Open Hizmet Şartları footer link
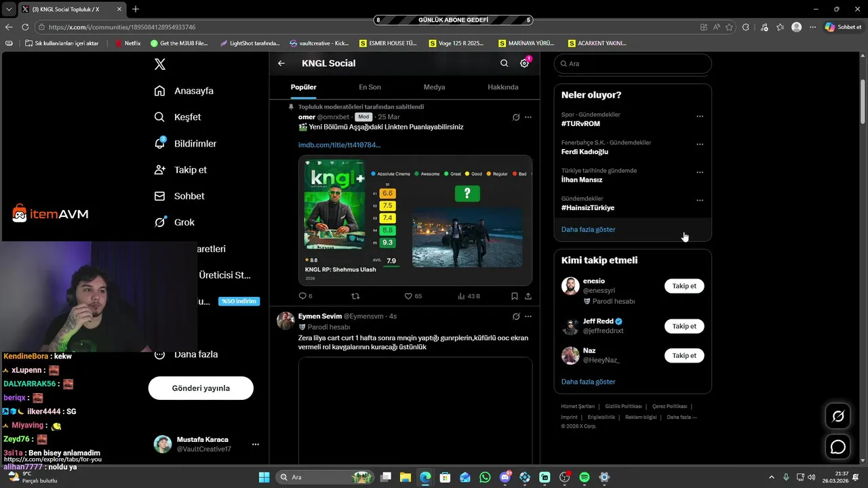 click(x=578, y=407)
